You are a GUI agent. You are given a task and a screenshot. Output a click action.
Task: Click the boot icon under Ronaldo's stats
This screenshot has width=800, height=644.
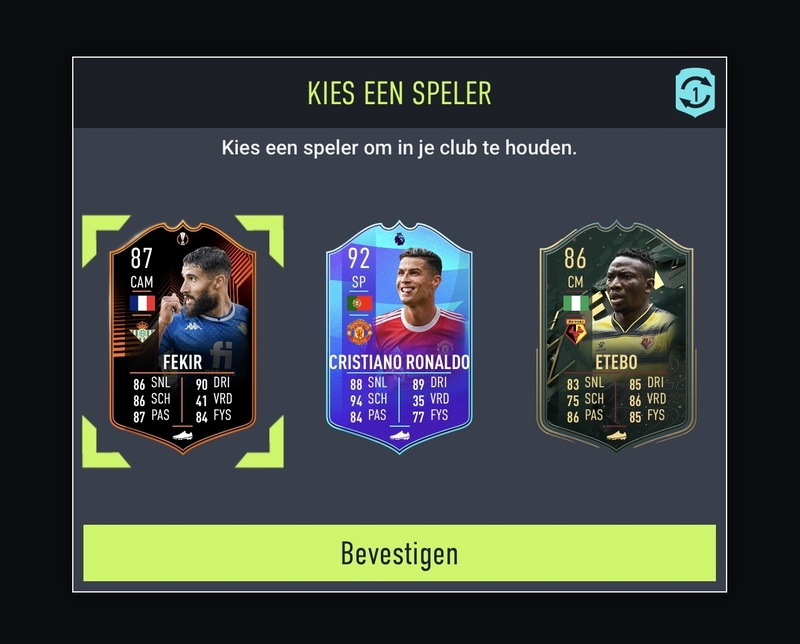[x=399, y=435]
